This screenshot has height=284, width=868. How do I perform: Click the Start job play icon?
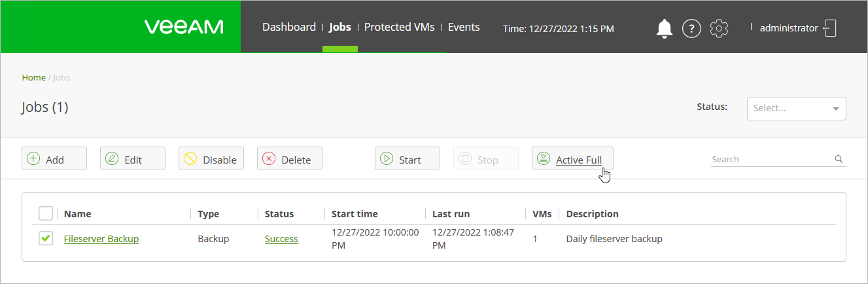click(387, 158)
